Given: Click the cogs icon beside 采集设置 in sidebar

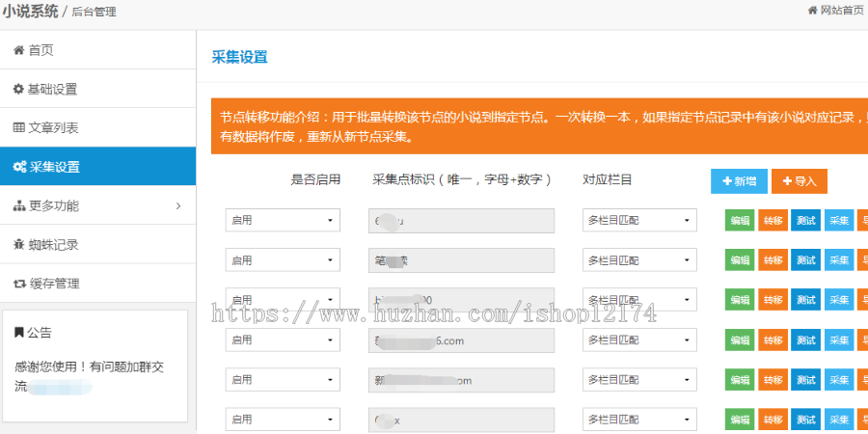Looking at the screenshot, I should pyautogui.click(x=20, y=167).
